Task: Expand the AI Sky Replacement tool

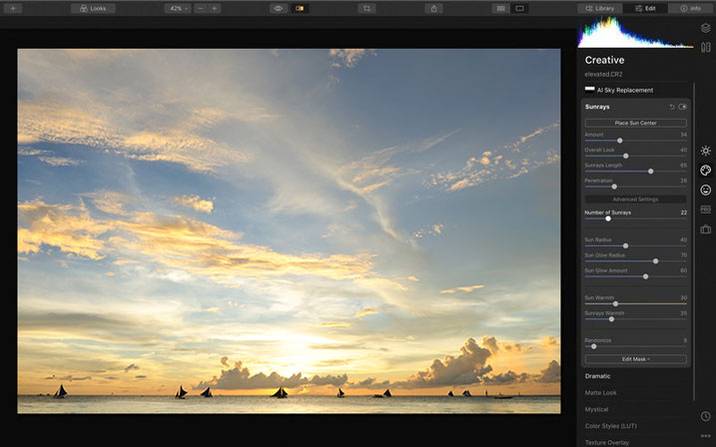Action: pos(625,90)
